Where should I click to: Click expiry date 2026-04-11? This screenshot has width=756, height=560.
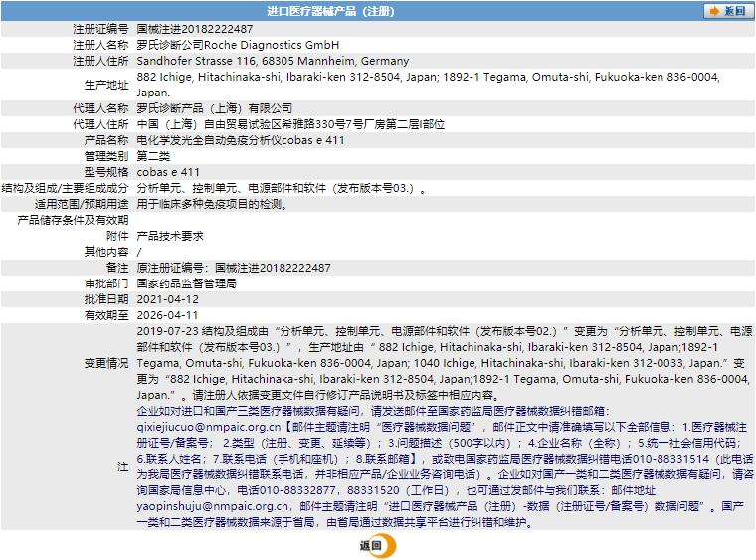pos(167,315)
